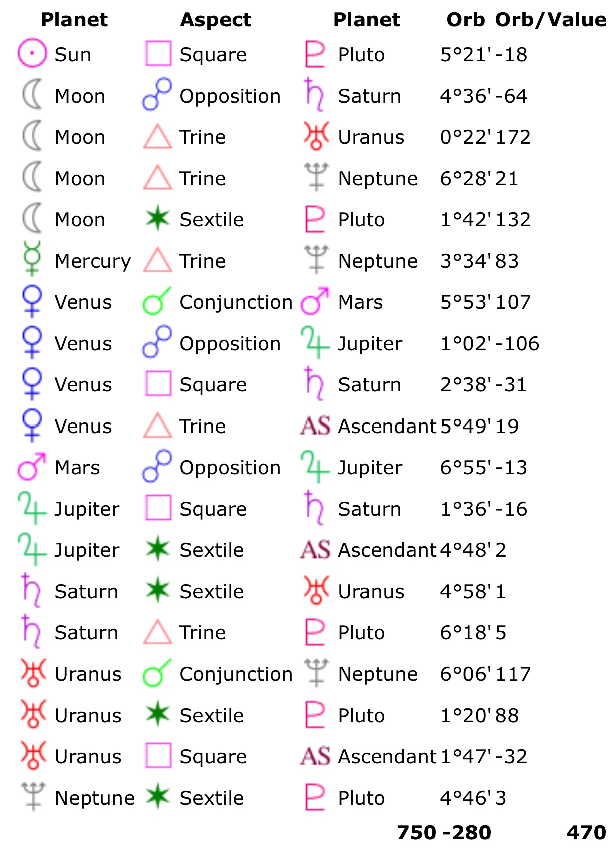Viewport: 616px width, 849px height.
Task: Click the Mercury glyph icon
Action: [32, 259]
